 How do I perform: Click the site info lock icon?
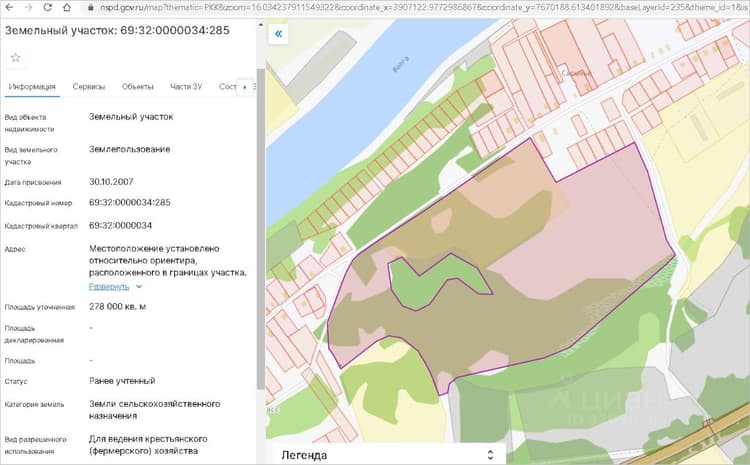pyautogui.click(x=91, y=8)
